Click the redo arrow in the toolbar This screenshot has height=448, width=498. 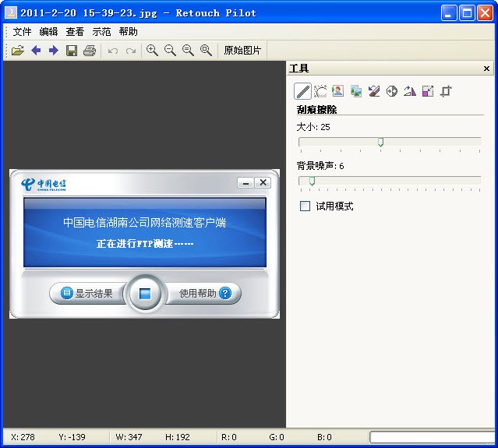[131, 51]
